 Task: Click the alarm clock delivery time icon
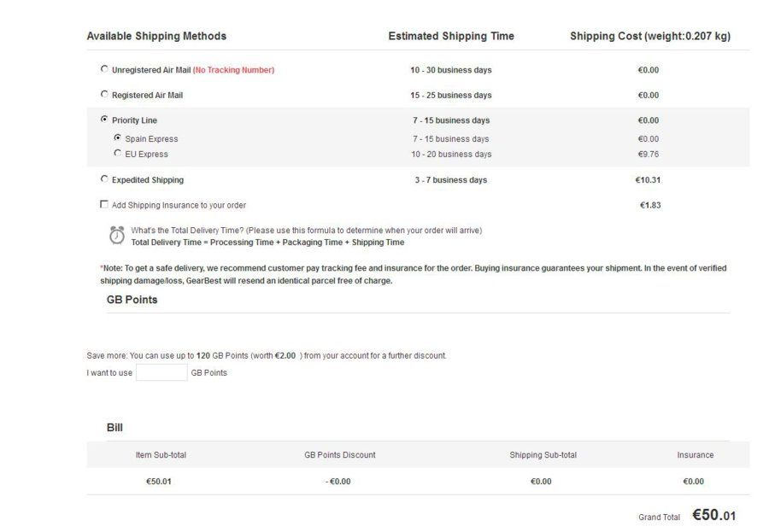click(117, 236)
